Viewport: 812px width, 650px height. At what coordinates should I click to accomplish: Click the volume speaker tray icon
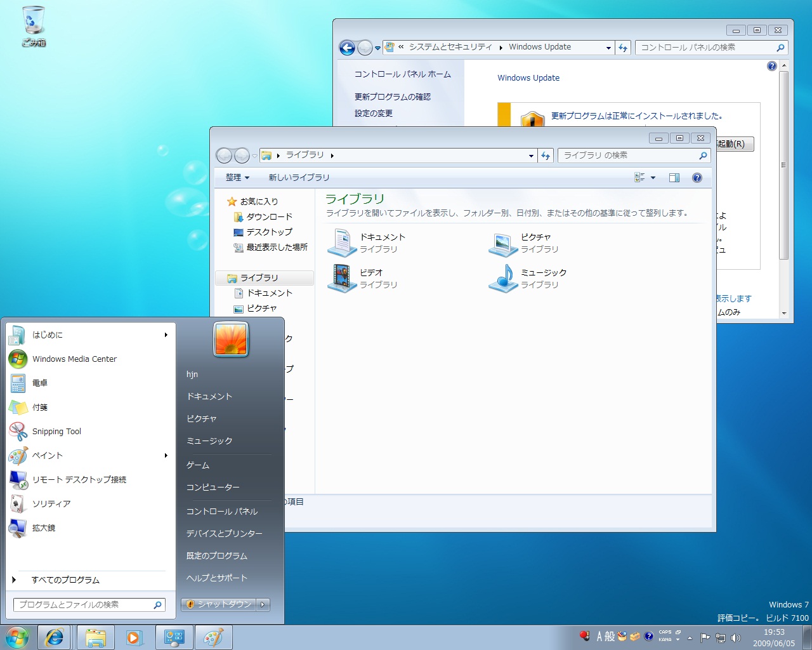click(x=736, y=637)
